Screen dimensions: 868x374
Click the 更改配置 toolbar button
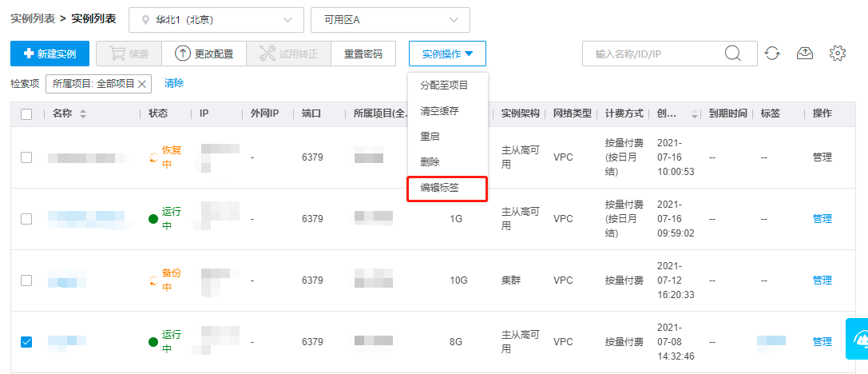click(204, 54)
